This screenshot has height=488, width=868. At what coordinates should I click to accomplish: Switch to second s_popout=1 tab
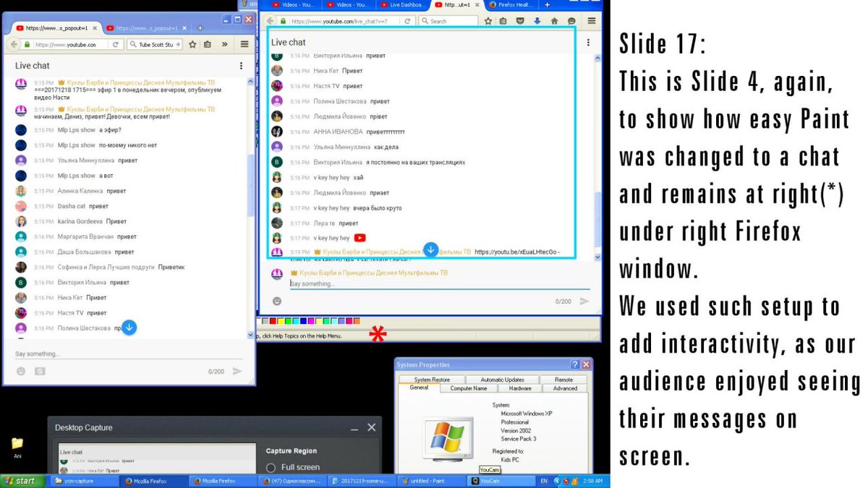pyautogui.click(x=147, y=28)
